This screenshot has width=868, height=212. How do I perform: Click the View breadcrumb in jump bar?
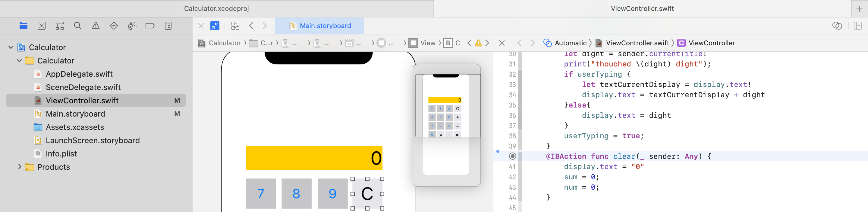pyautogui.click(x=422, y=43)
